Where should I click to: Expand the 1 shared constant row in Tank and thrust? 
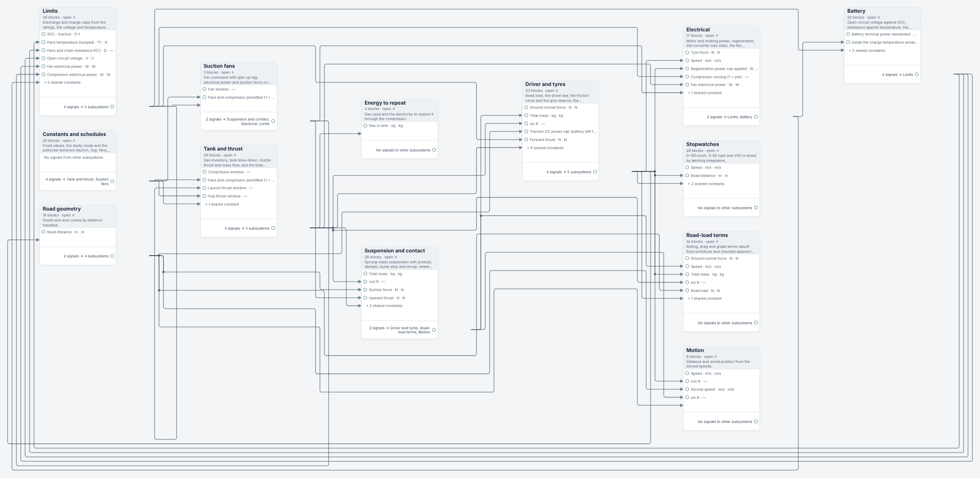pyautogui.click(x=222, y=204)
